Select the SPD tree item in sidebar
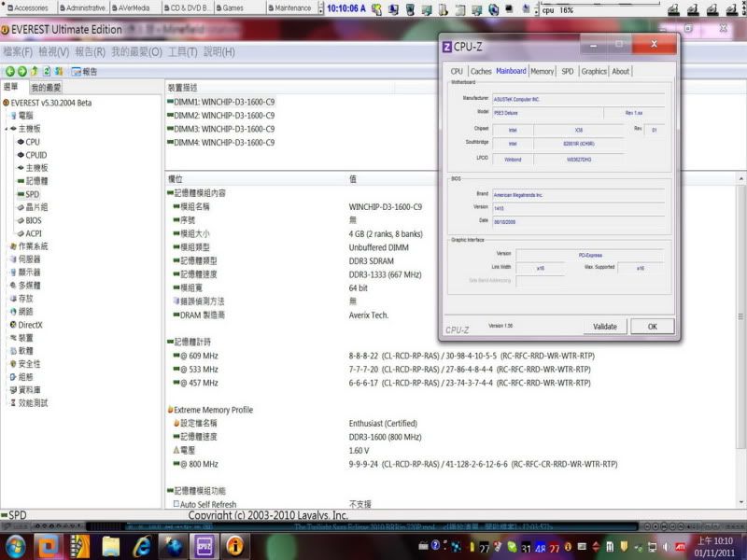747x560 pixels. 29,194
